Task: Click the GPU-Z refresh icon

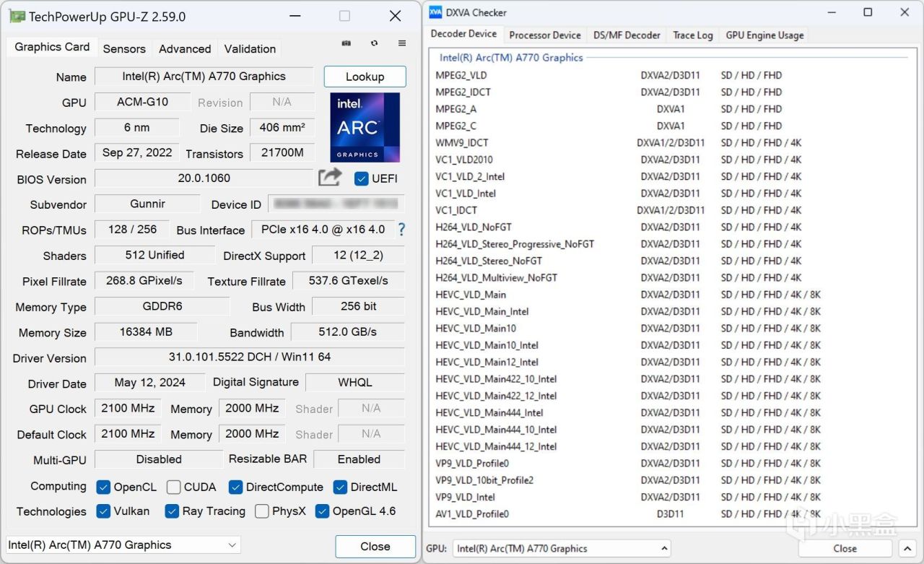Action: pos(374,43)
